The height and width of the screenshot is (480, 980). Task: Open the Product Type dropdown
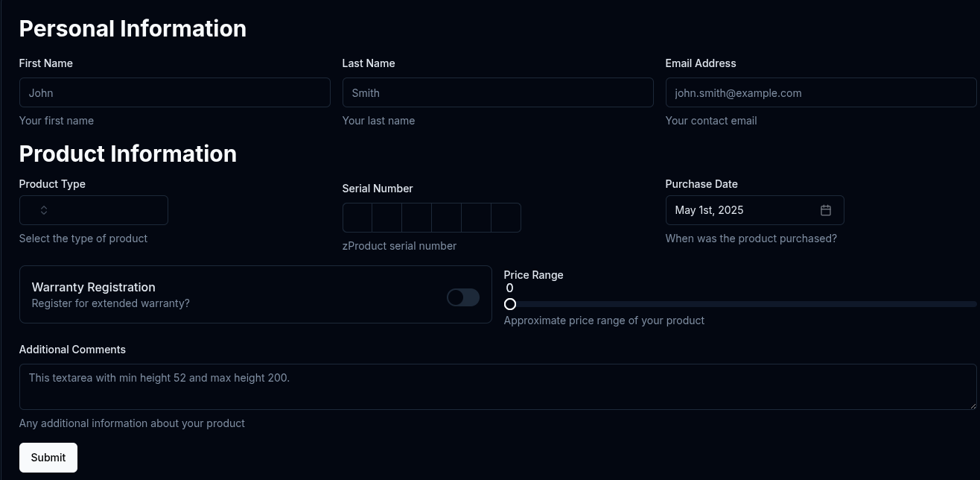[93, 210]
